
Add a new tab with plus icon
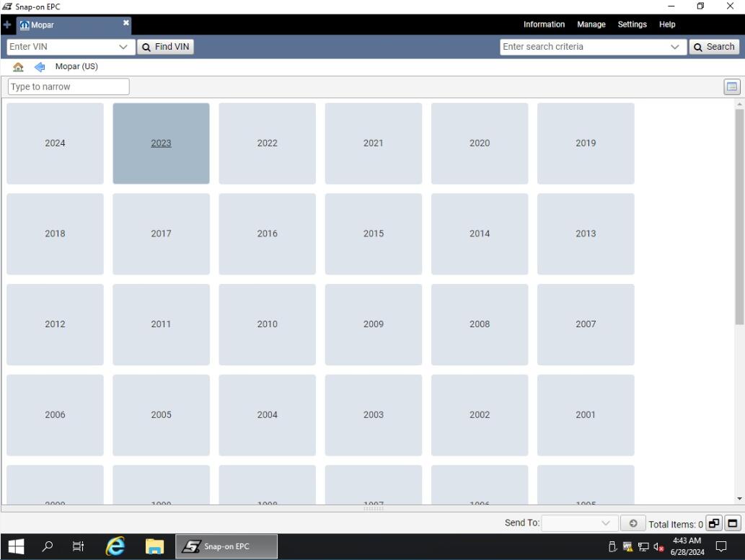pos(7,25)
